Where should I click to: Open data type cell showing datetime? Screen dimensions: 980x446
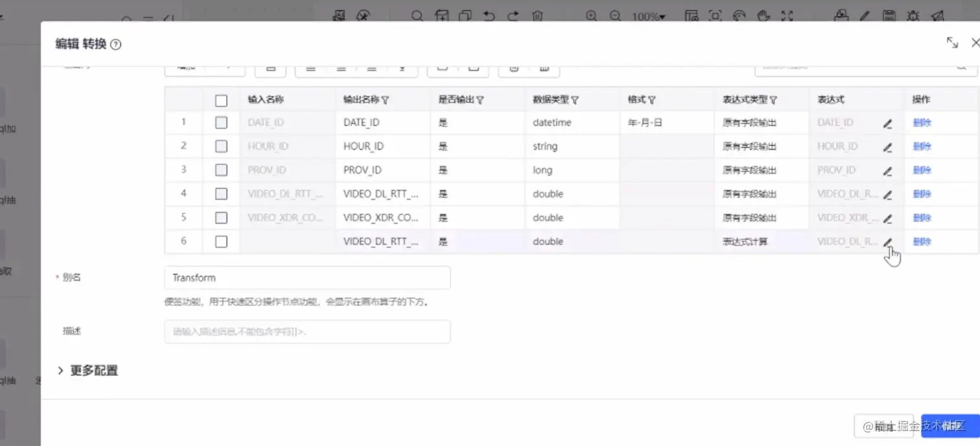pos(572,123)
